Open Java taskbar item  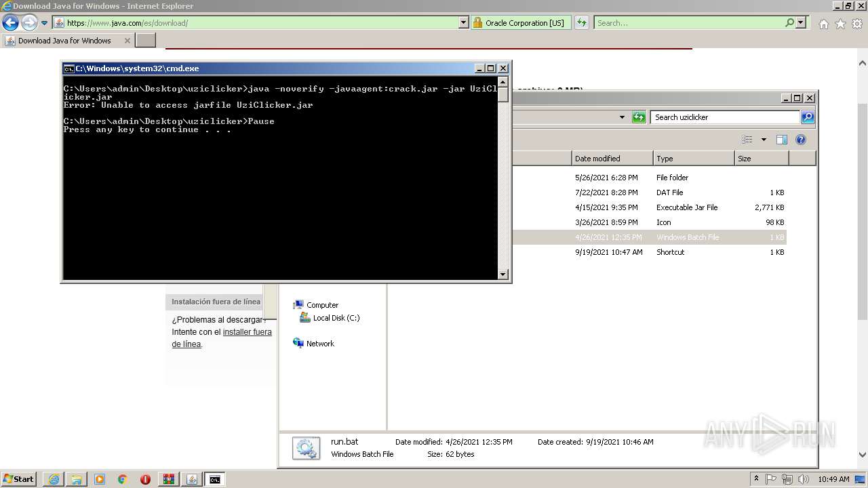[x=191, y=479]
